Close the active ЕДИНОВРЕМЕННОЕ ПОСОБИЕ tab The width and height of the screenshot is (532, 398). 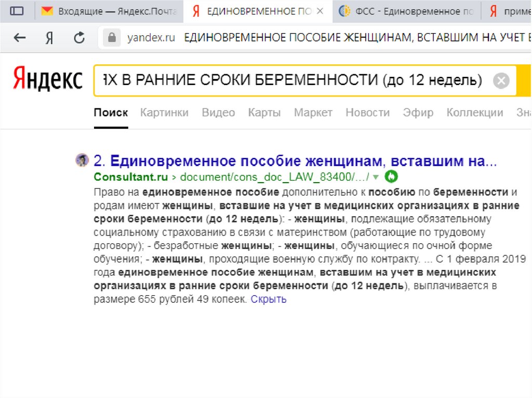[x=320, y=11]
